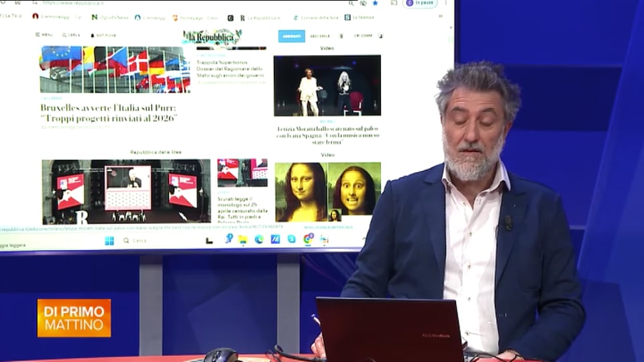Click the blue Abbonati button
This screenshot has height=362, width=644.
pyautogui.click(x=291, y=36)
